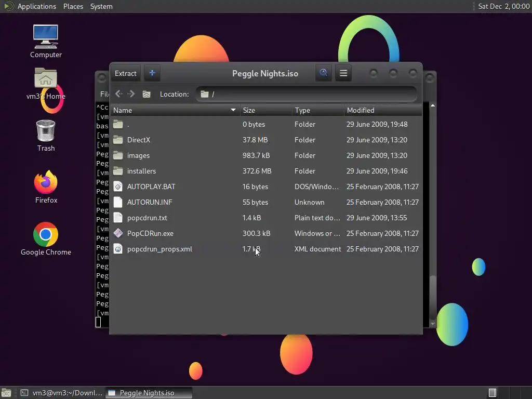532x399 pixels.
Task: Sort by the Name column header
Action: [x=175, y=110]
